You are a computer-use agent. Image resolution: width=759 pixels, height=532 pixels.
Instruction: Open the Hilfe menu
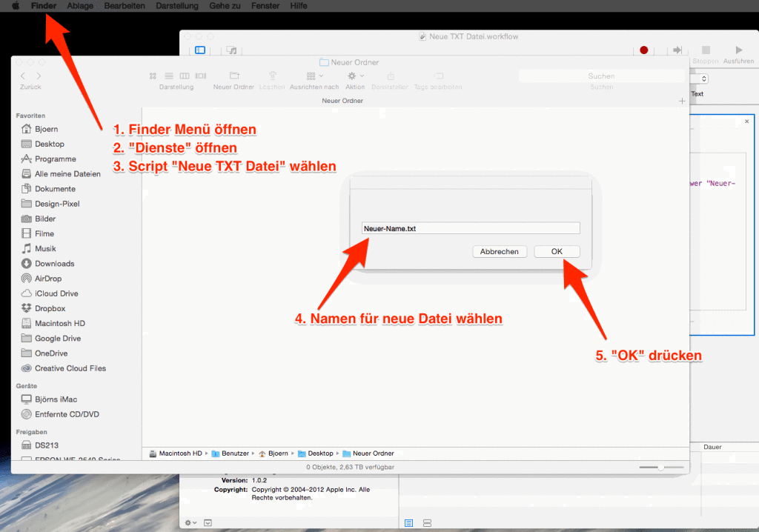[298, 6]
